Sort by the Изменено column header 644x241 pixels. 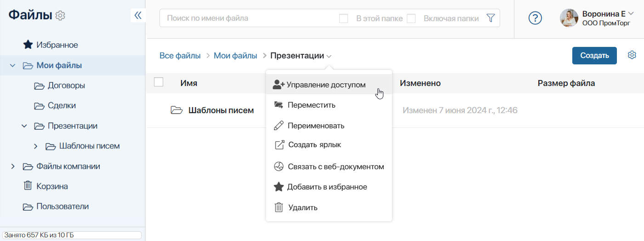click(x=420, y=83)
